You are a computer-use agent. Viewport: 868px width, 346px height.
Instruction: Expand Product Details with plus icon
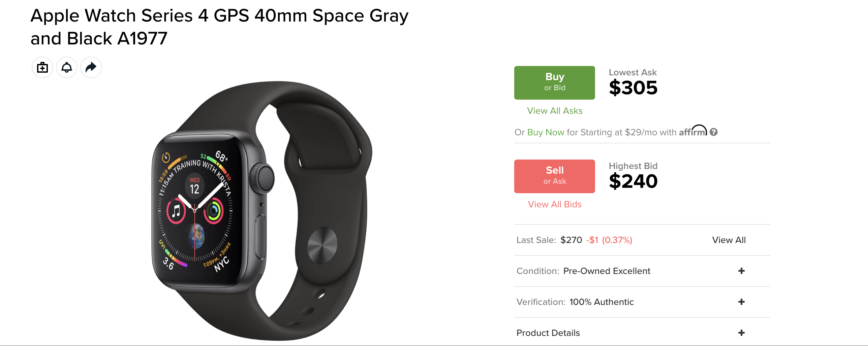pos(741,333)
